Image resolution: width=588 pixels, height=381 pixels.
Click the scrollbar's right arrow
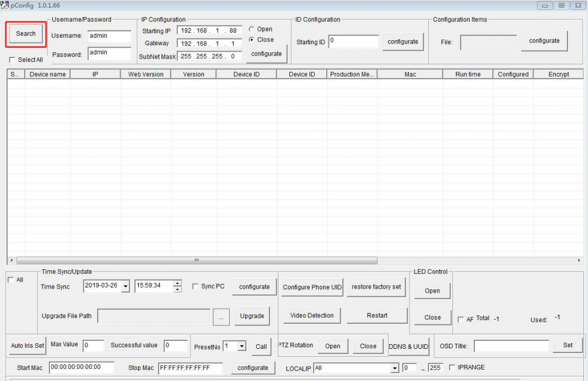[x=579, y=261]
